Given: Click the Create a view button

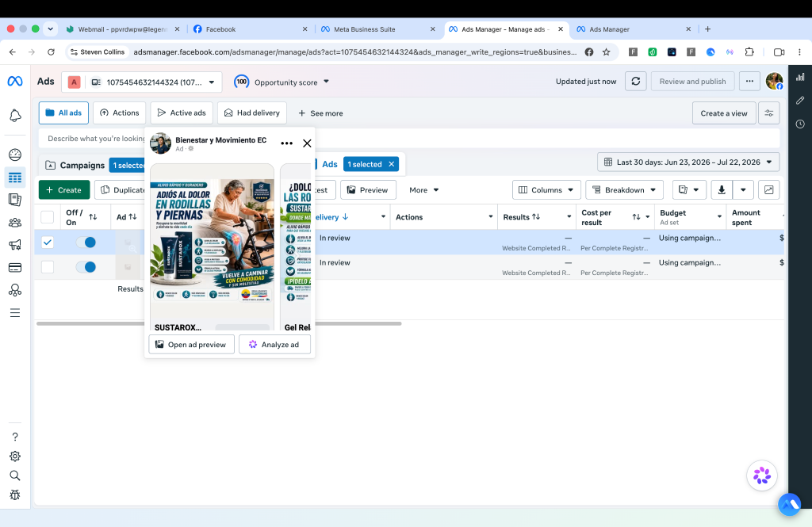Looking at the screenshot, I should point(724,113).
